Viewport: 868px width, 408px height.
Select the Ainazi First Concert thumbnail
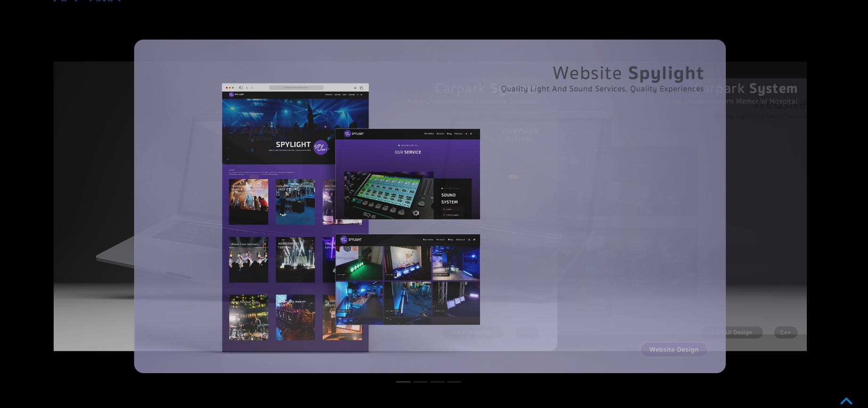click(249, 260)
